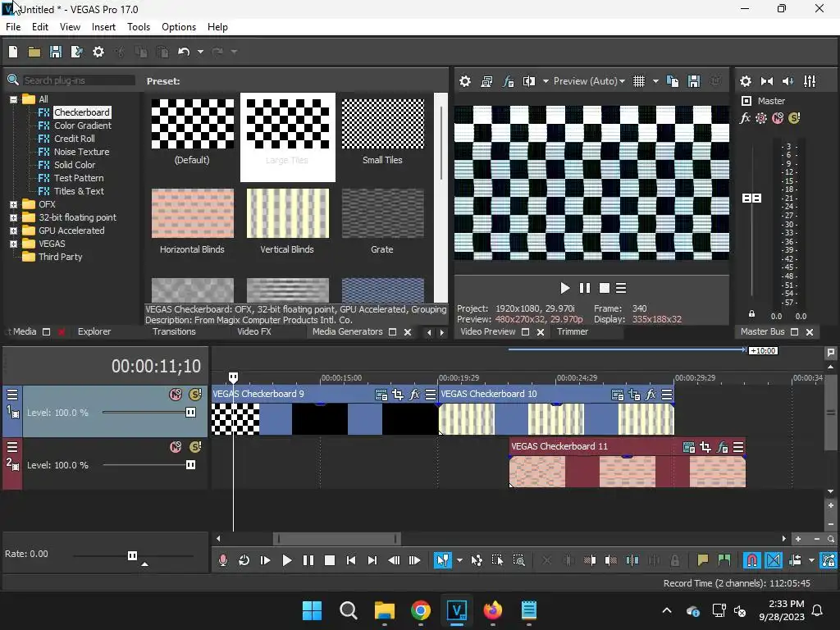Click Record microphone button in transport
The height and width of the screenshot is (630, 840).
223,560
